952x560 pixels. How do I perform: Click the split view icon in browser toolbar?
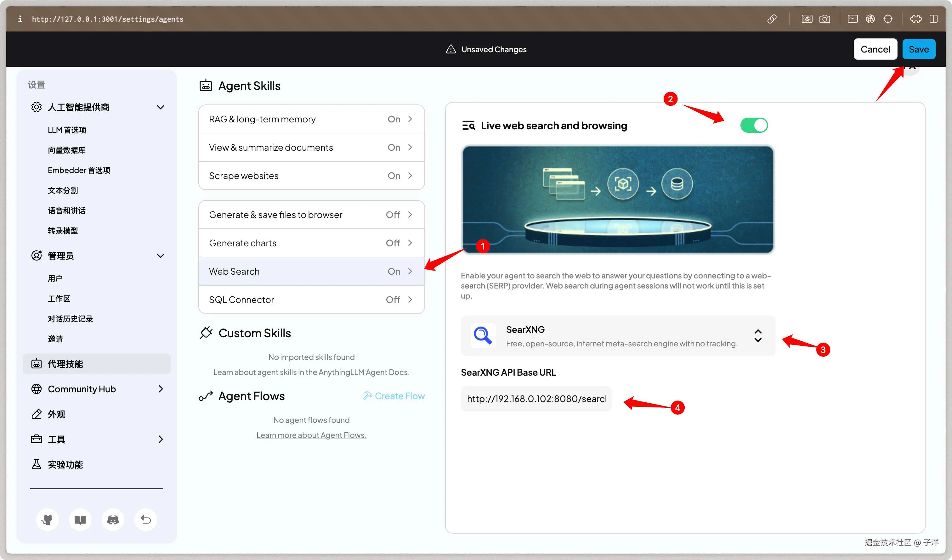(933, 19)
